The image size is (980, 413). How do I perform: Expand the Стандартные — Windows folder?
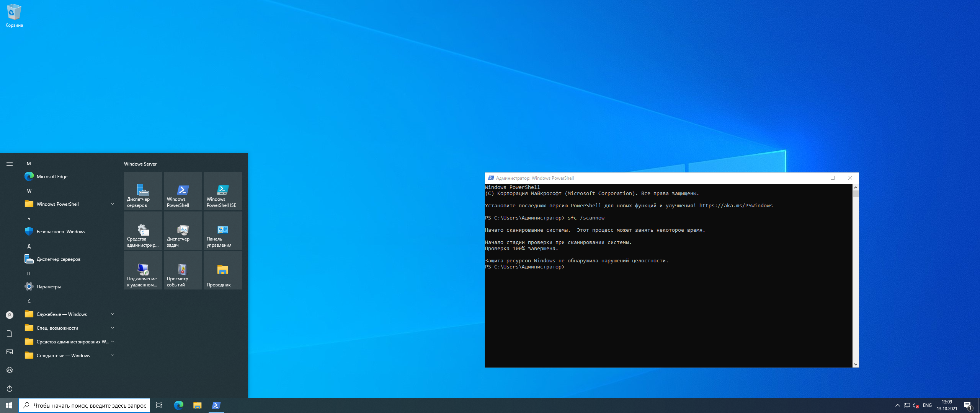point(69,356)
